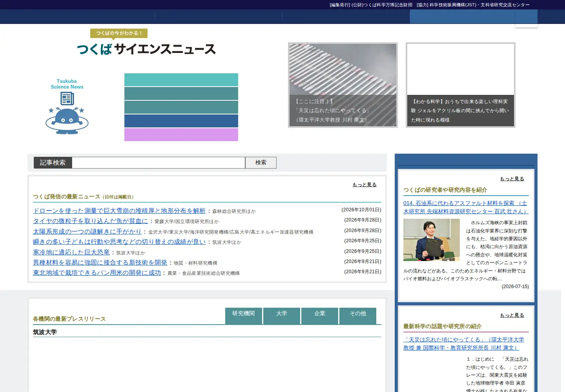Click the 筑波大学 heading text

(x=45, y=332)
